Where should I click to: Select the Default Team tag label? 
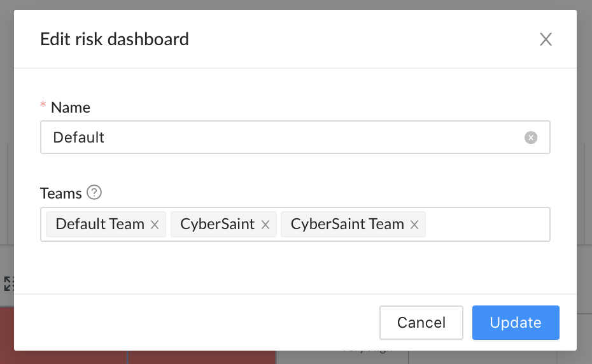click(x=100, y=224)
